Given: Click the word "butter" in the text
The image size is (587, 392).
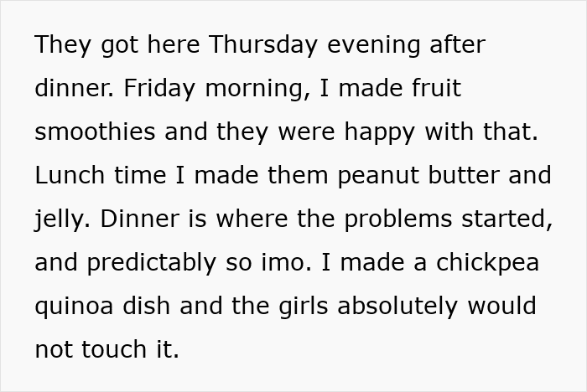Looking at the screenshot, I should [x=464, y=175].
